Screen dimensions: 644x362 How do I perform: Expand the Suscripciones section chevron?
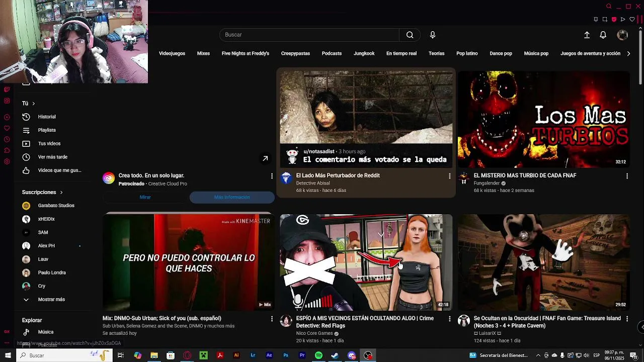(x=61, y=192)
